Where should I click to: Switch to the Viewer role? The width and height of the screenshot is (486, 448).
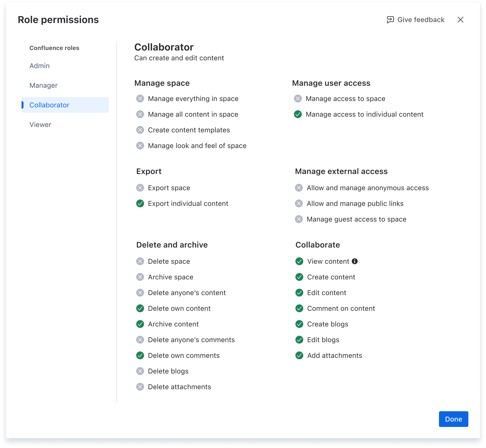coord(40,124)
